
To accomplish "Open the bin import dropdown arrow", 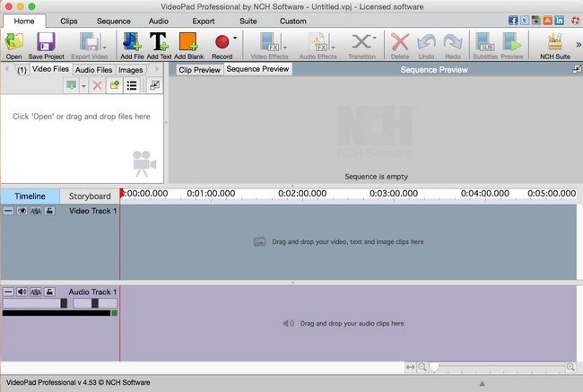I will point(83,86).
